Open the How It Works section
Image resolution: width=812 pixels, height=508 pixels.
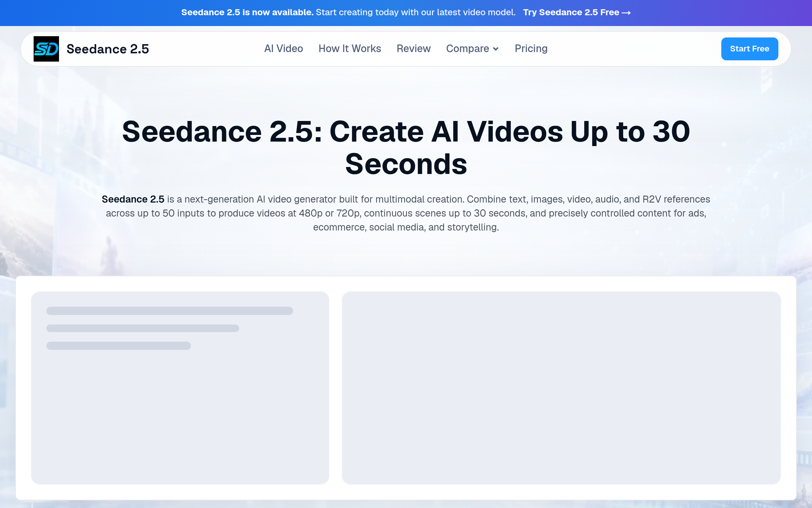pyautogui.click(x=350, y=49)
